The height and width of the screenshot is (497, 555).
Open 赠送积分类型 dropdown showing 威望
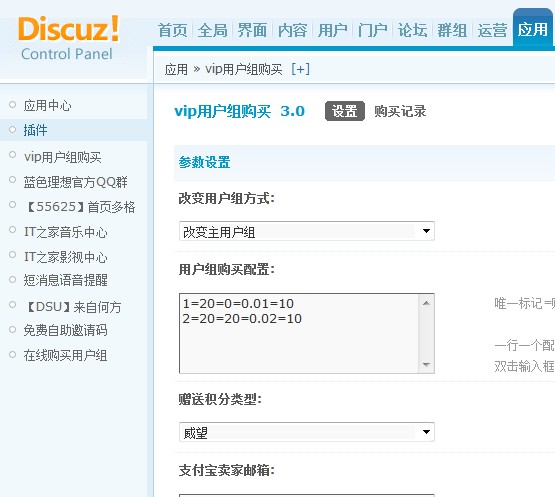click(307, 432)
